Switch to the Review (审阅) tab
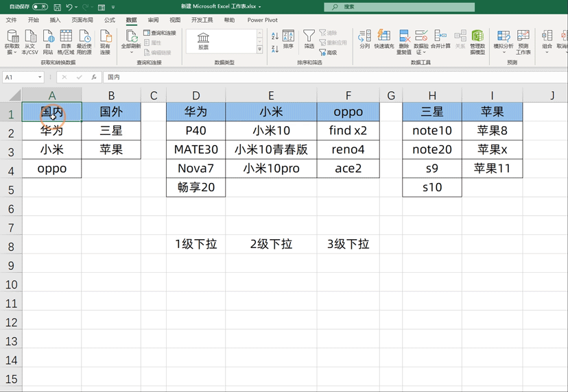 point(153,20)
